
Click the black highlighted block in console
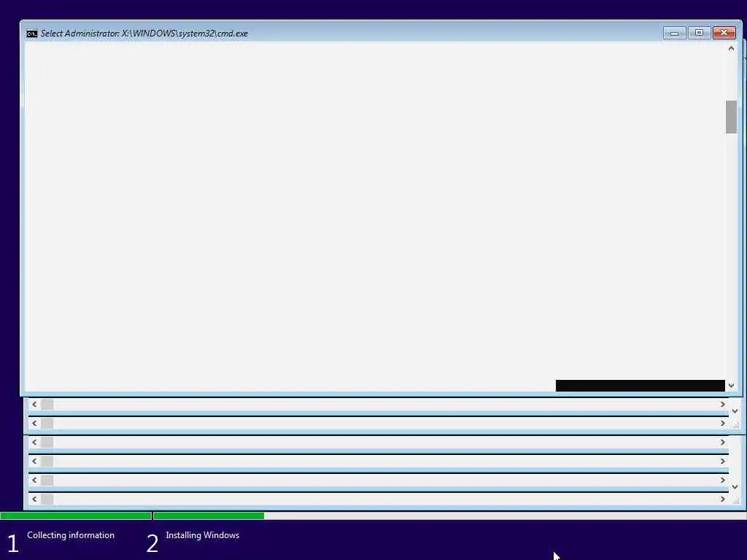point(640,386)
